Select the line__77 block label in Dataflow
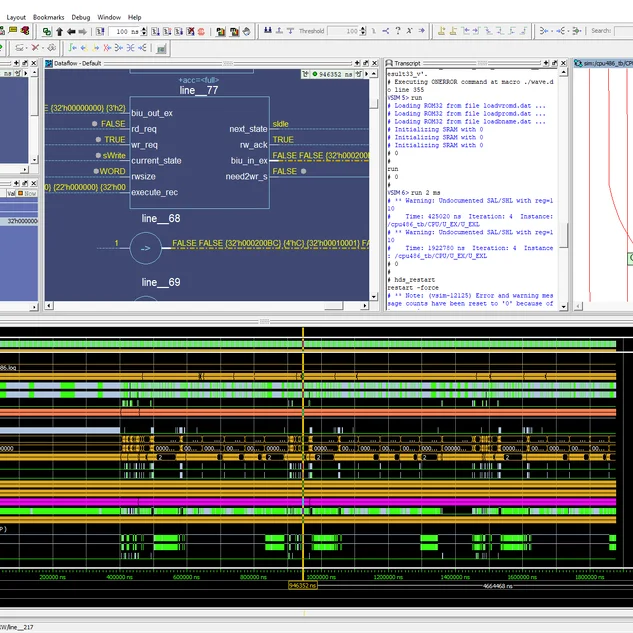Image resolution: width=633 pixels, height=633 pixels. [x=199, y=90]
